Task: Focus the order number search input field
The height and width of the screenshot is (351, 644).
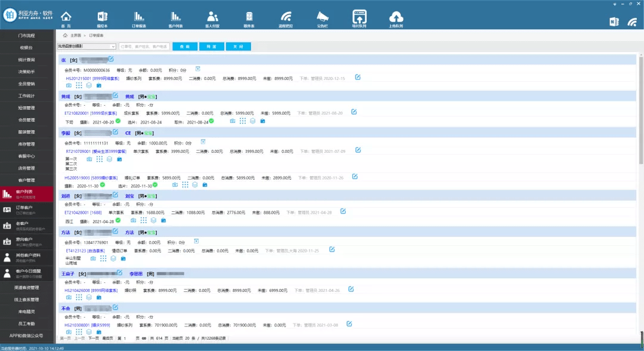Action: click(144, 47)
